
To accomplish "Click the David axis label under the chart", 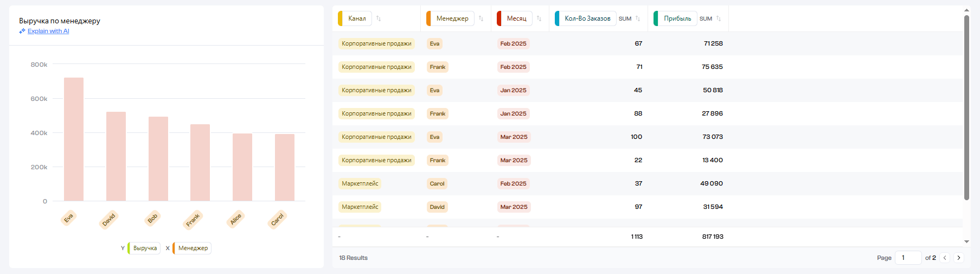I will (x=109, y=219).
